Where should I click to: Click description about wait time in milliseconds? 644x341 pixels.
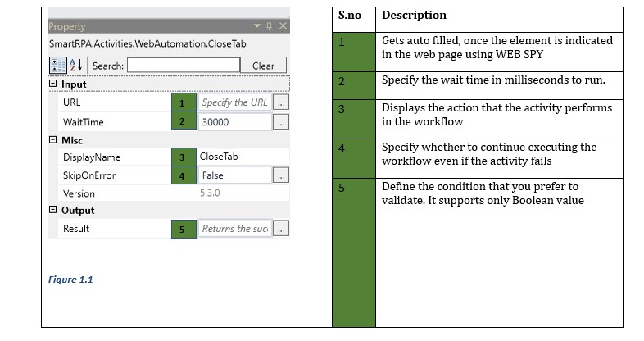click(x=493, y=80)
